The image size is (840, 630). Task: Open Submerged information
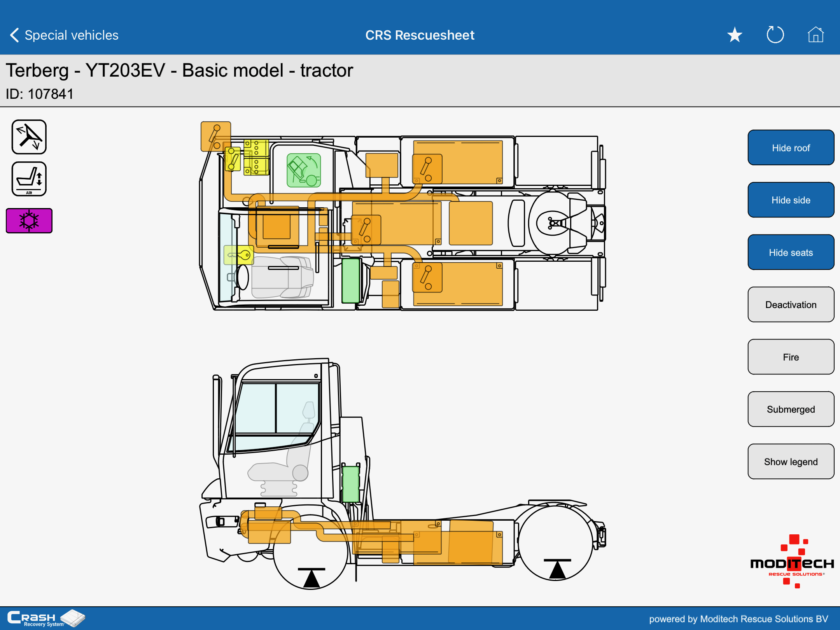point(791,409)
